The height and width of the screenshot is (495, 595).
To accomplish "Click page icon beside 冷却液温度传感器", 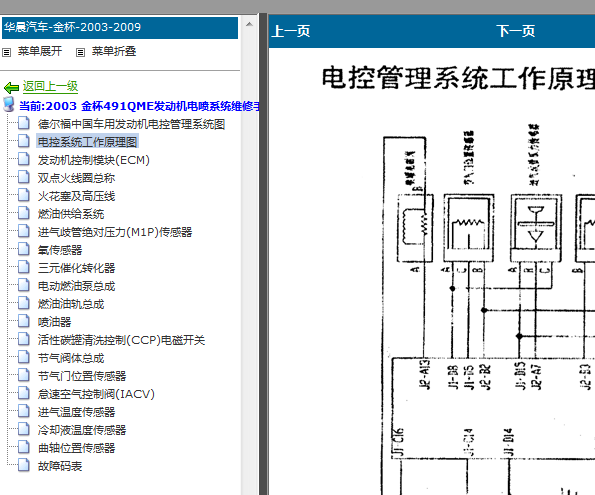I will pos(24,429).
